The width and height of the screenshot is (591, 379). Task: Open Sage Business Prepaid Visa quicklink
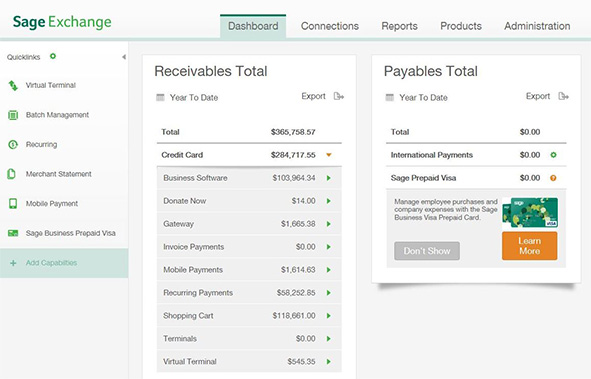click(x=70, y=233)
